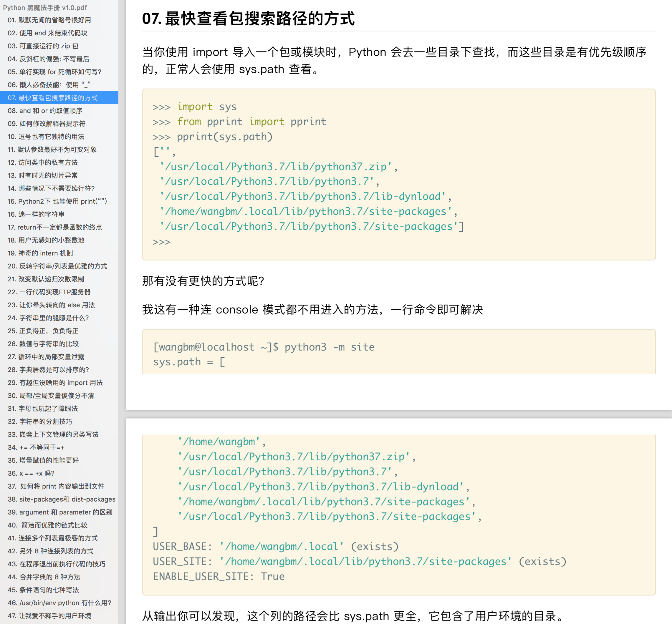The height and width of the screenshot is (624, 672).
Task: Go to chapter 38 site-packages and dist-packages
Action: pos(62,499)
